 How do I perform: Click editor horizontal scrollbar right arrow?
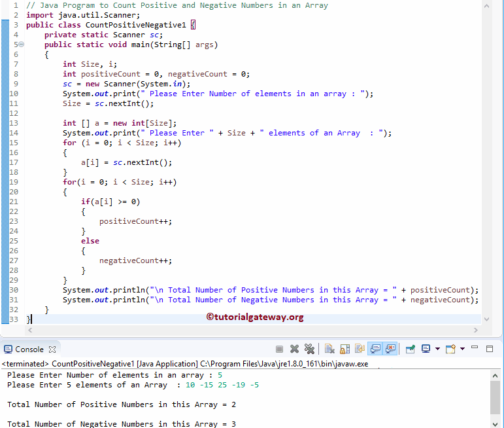(x=476, y=330)
